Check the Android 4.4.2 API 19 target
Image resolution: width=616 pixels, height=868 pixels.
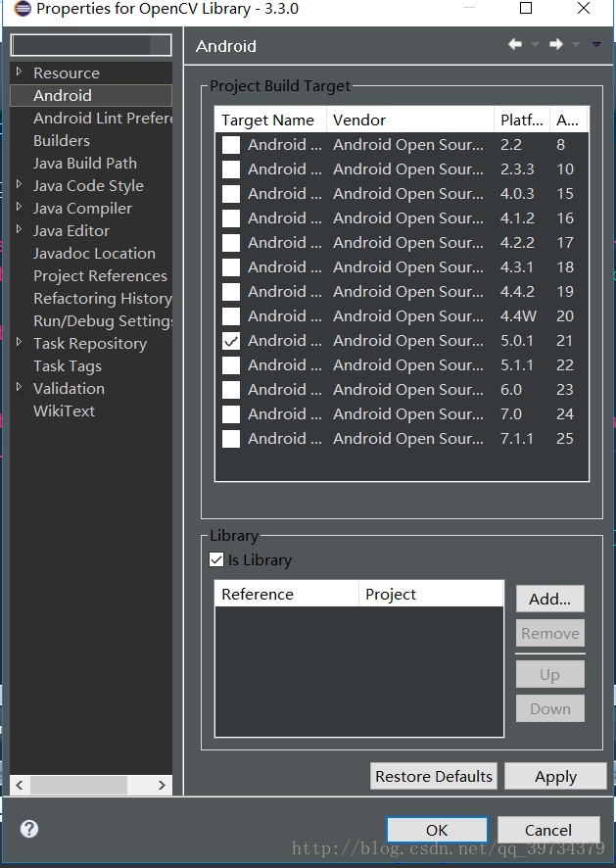[x=231, y=292]
